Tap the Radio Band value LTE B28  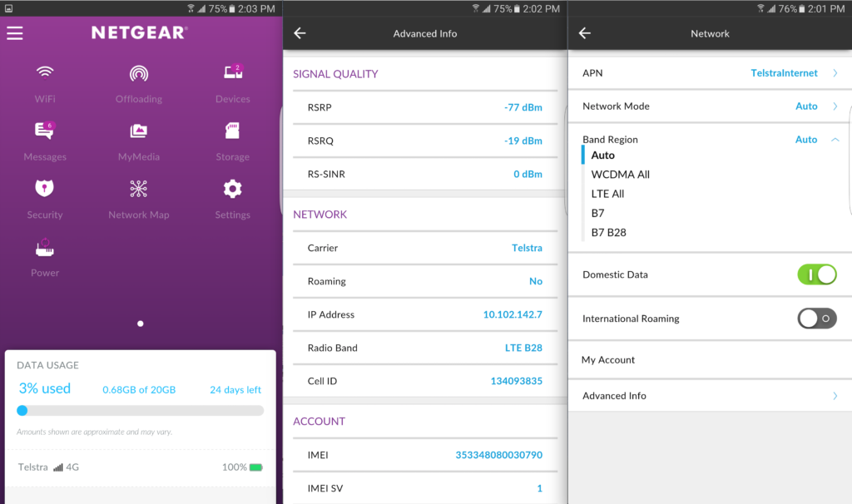point(523,348)
